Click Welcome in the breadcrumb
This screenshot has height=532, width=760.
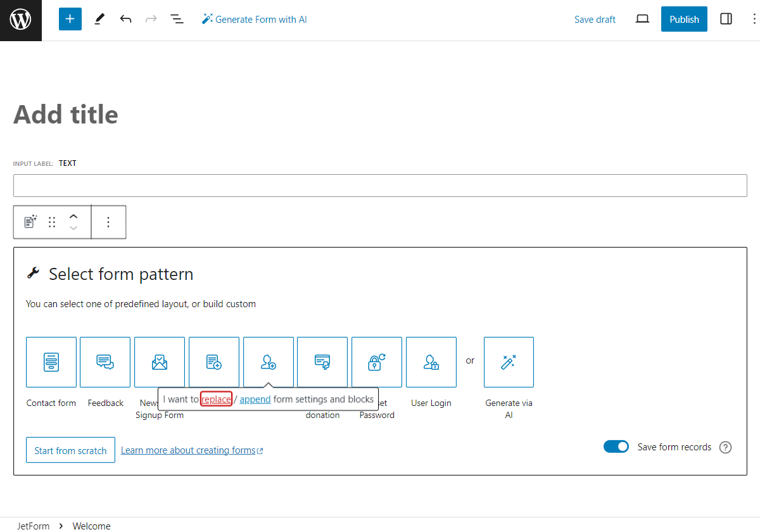[x=91, y=526]
